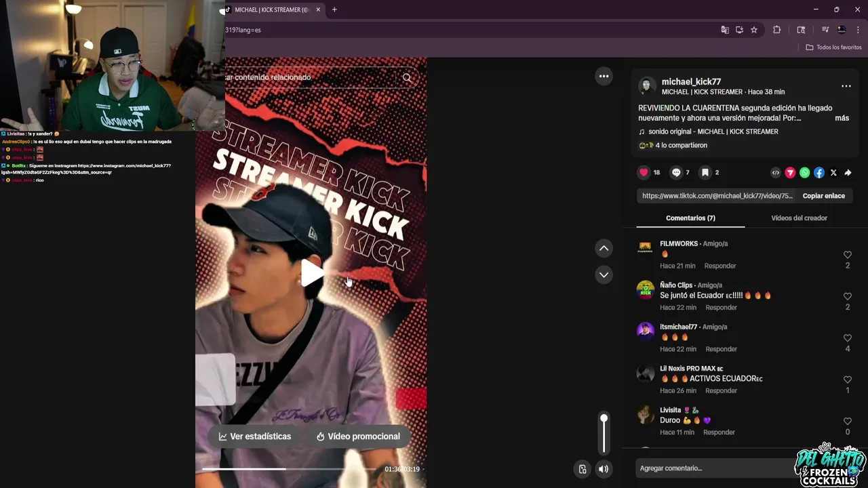Click the related content search field
The image size is (868, 488).
[x=310, y=77]
